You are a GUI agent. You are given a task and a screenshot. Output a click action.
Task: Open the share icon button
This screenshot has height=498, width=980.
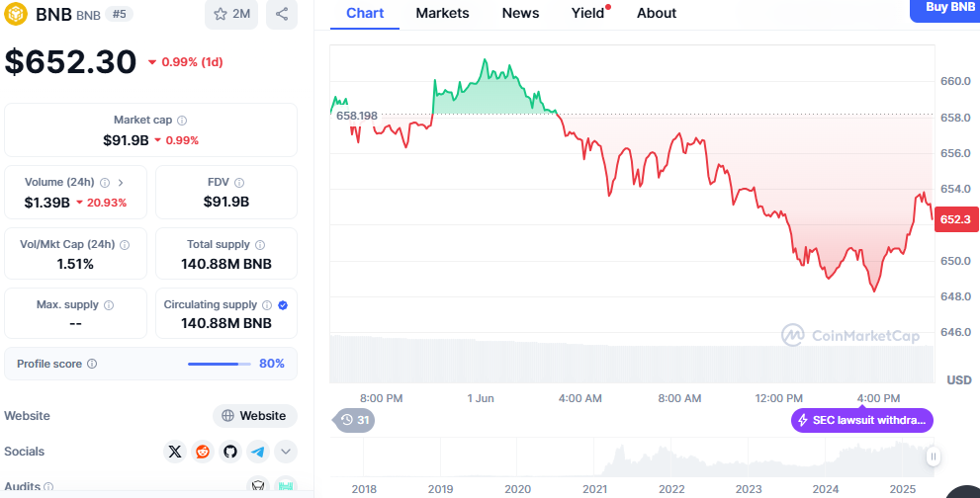click(282, 14)
